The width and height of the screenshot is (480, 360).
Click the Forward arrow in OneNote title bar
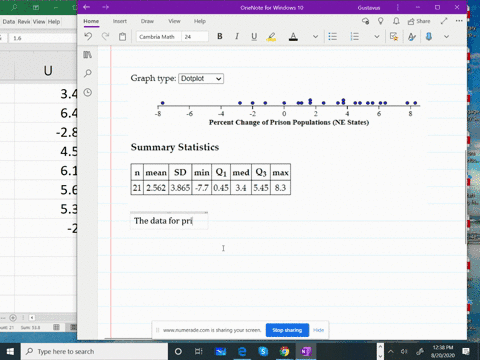[105, 7]
